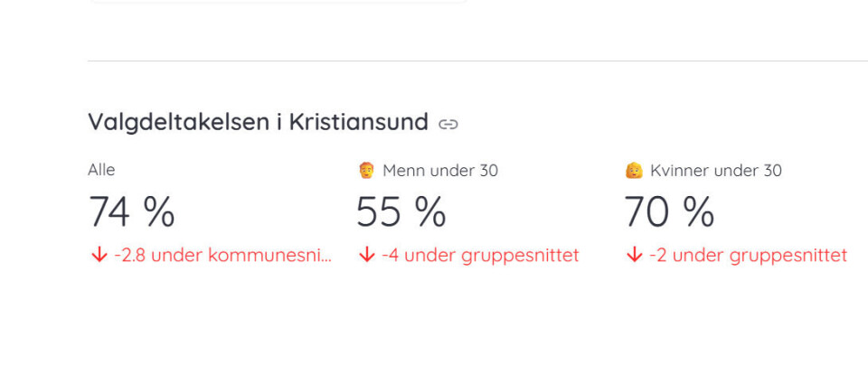
Task: Click the word Kristiansund in the heading
Action: [x=359, y=122]
